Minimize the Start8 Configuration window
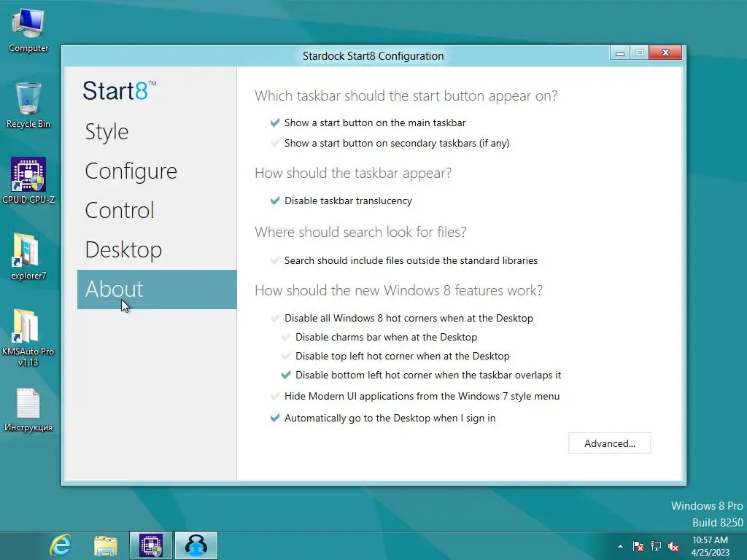 coord(620,52)
